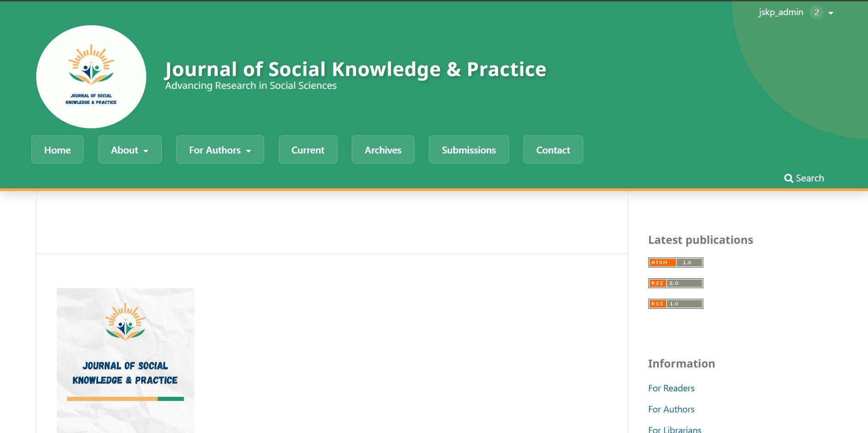Click the search magnifier icon
The height and width of the screenshot is (433, 868).
pos(788,178)
